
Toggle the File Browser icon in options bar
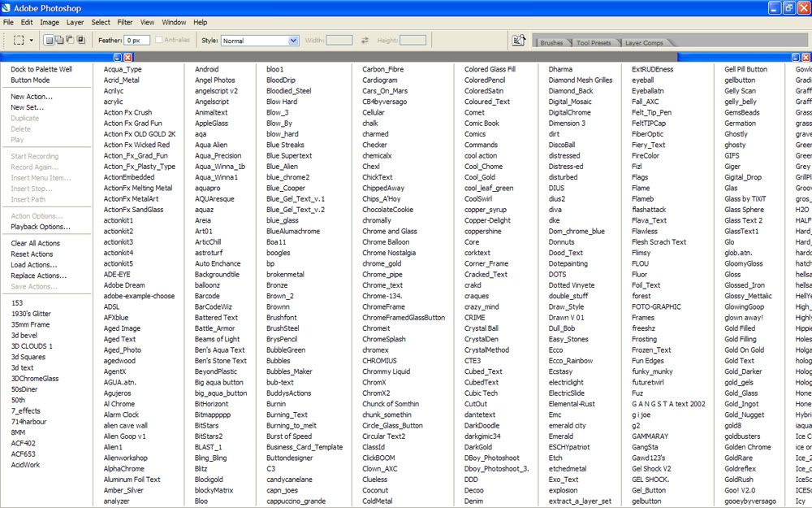tap(518, 41)
